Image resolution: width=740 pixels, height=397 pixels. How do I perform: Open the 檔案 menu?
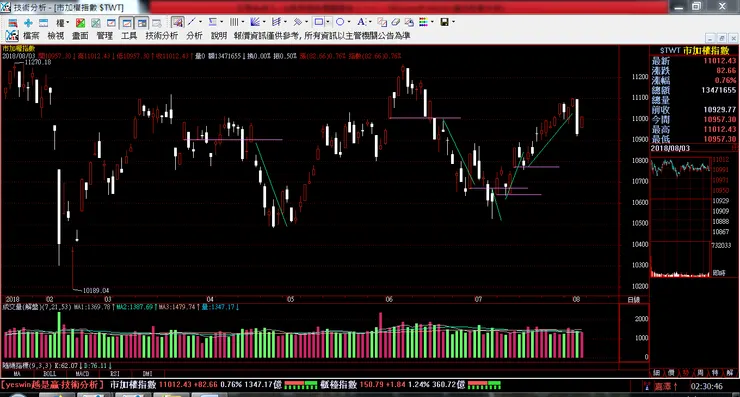(x=31, y=36)
